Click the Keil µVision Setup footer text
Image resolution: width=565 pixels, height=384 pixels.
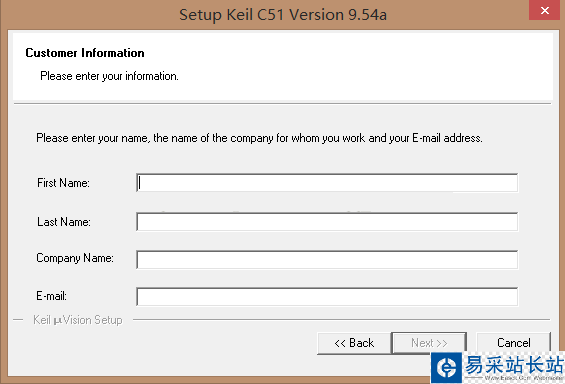(x=78, y=320)
